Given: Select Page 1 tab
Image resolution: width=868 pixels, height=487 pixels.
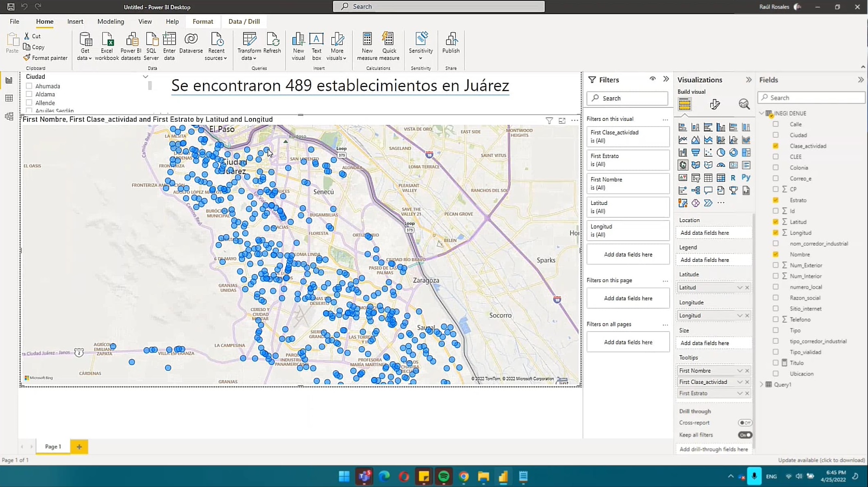Looking at the screenshot, I should (x=53, y=447).
